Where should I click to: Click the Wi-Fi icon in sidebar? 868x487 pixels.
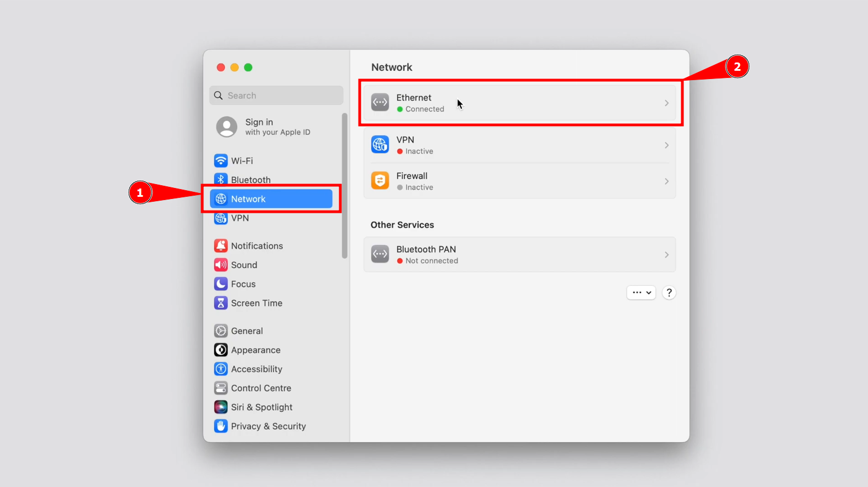click(220, 161)
